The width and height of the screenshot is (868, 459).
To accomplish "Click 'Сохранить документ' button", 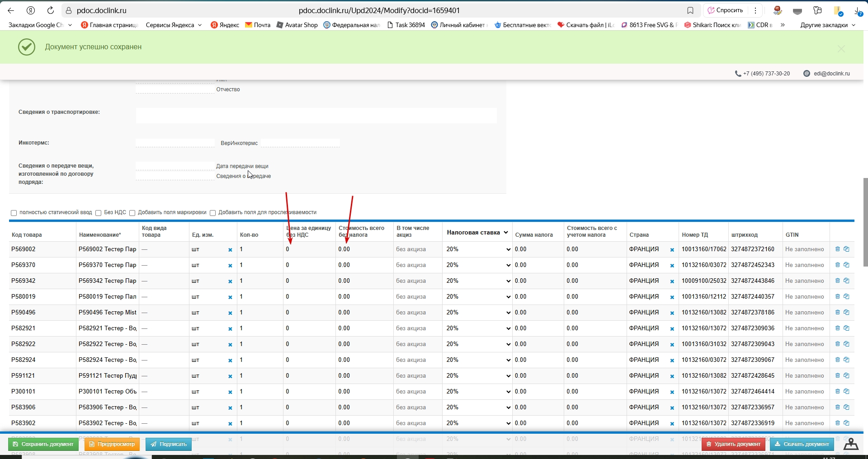I will click(x=43, y=444).
